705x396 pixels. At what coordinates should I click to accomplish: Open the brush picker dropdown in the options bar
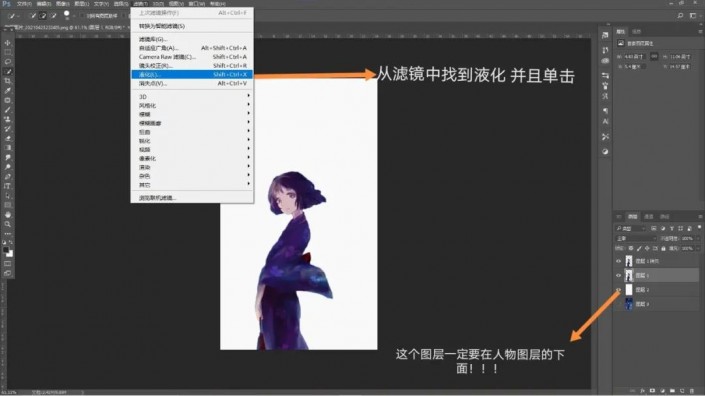click(x=74, y=16)
